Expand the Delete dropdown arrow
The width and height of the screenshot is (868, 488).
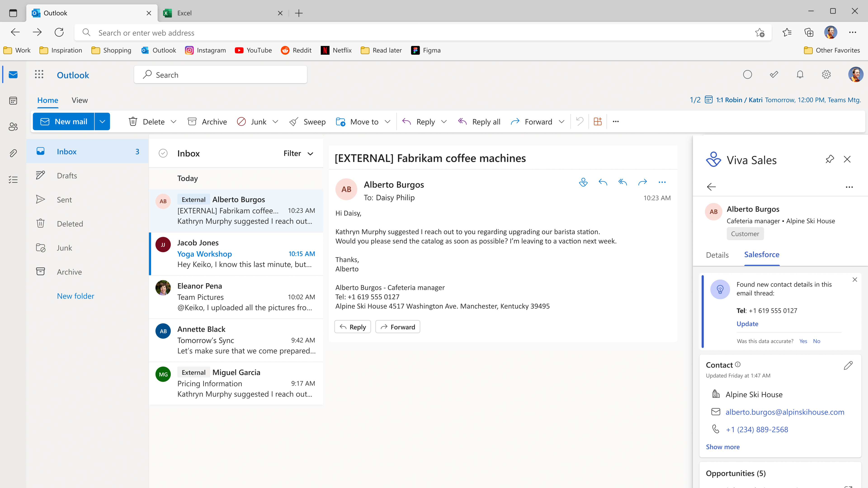coord(174,122)
